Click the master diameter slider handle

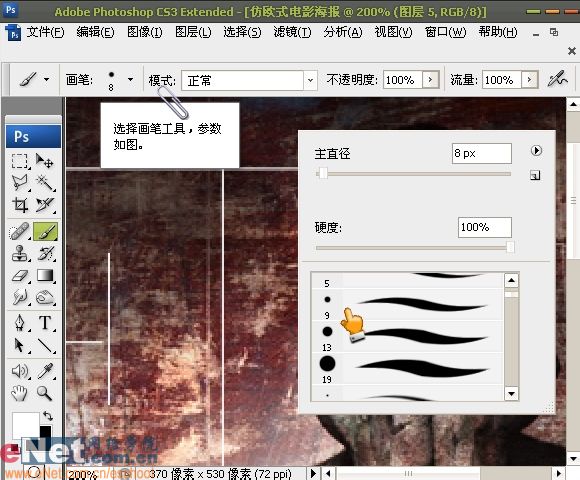click(x=323, y=173)
